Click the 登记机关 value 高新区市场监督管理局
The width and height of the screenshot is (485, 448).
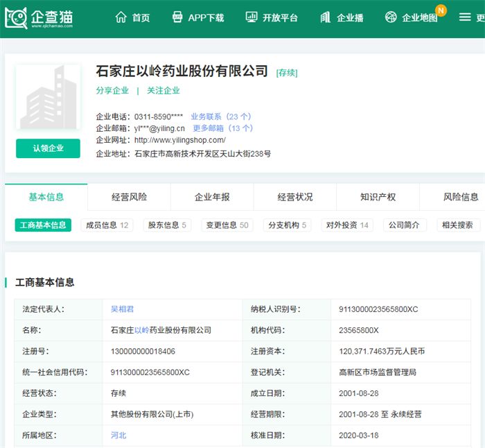pyautogui.click(x=378, y=372)
